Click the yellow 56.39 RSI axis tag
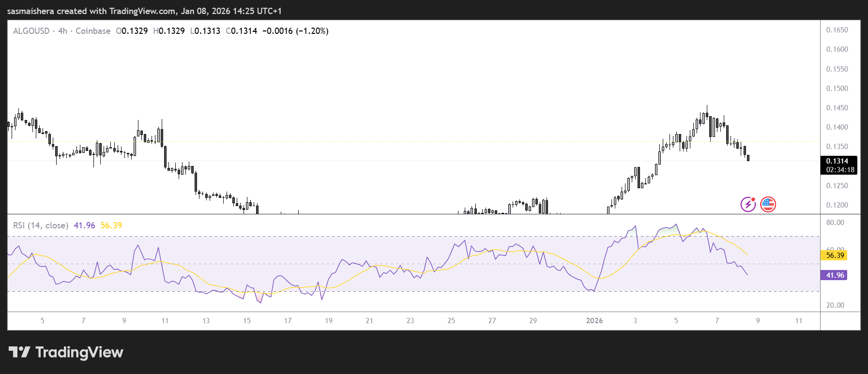Screen dimensions: 868x374 tap(834, 255)
